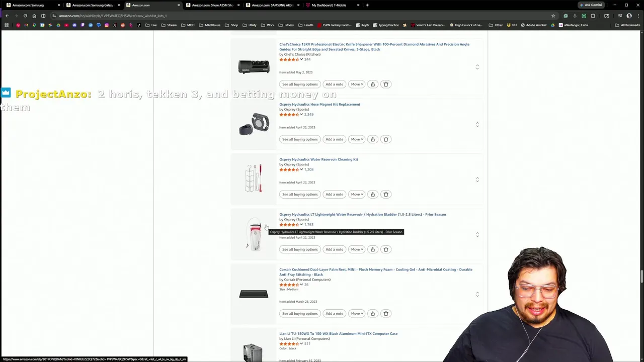644x362 pixels.
Task: Go back to previous page
Action: [7, 16]
